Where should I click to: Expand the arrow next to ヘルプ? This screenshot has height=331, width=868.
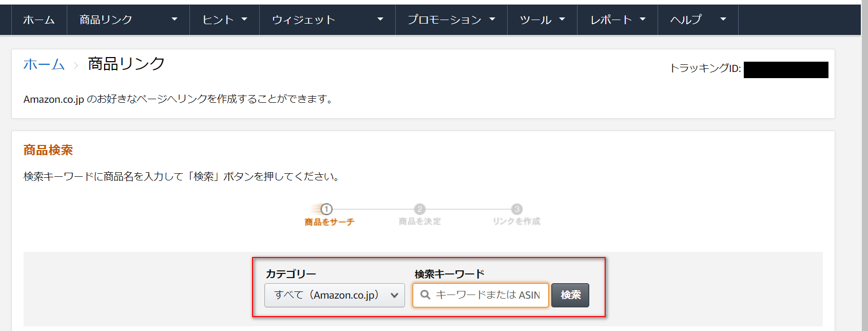coord(723,20)
